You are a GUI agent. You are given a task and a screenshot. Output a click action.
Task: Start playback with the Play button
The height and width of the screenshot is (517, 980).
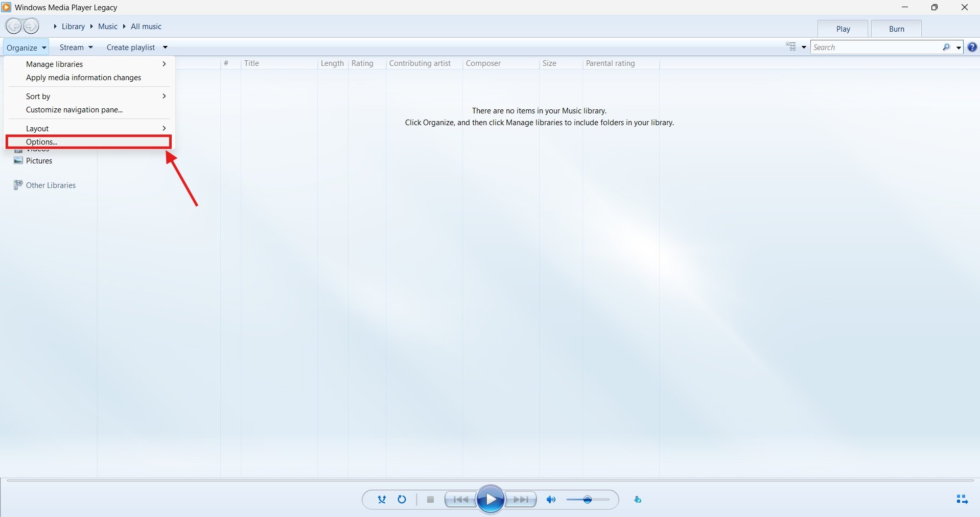491,500
